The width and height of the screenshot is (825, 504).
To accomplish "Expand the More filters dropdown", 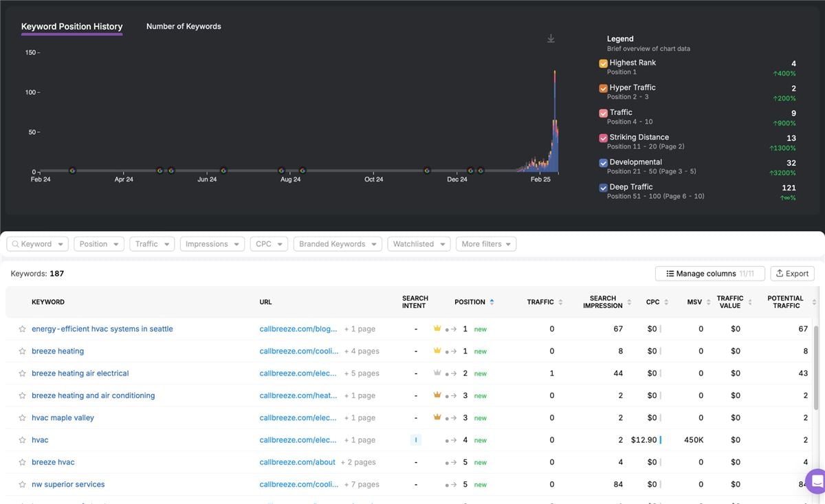I will [x=486, y=244].
